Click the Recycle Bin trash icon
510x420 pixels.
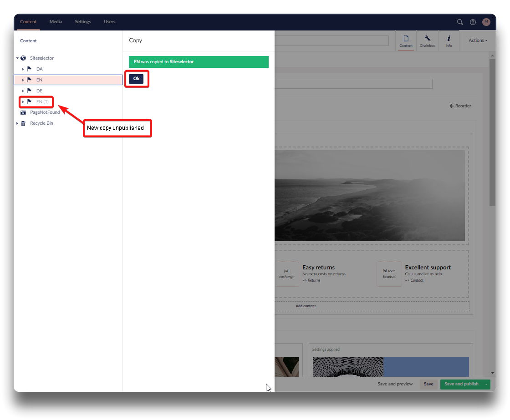click(23, 123)
